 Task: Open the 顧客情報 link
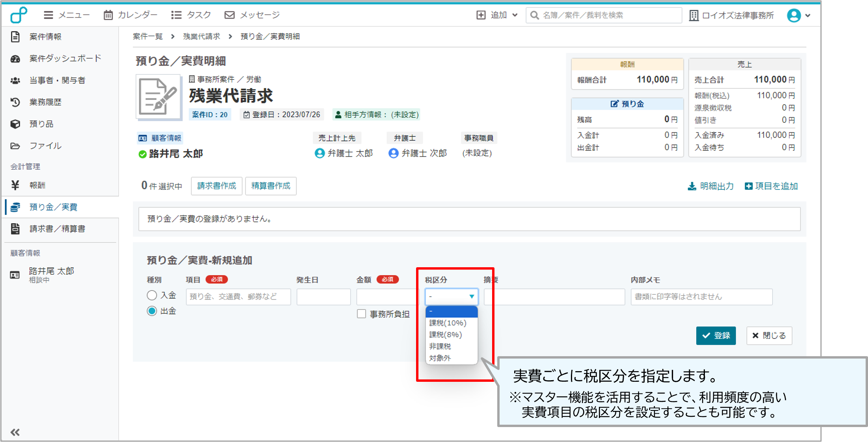[160, 138]
